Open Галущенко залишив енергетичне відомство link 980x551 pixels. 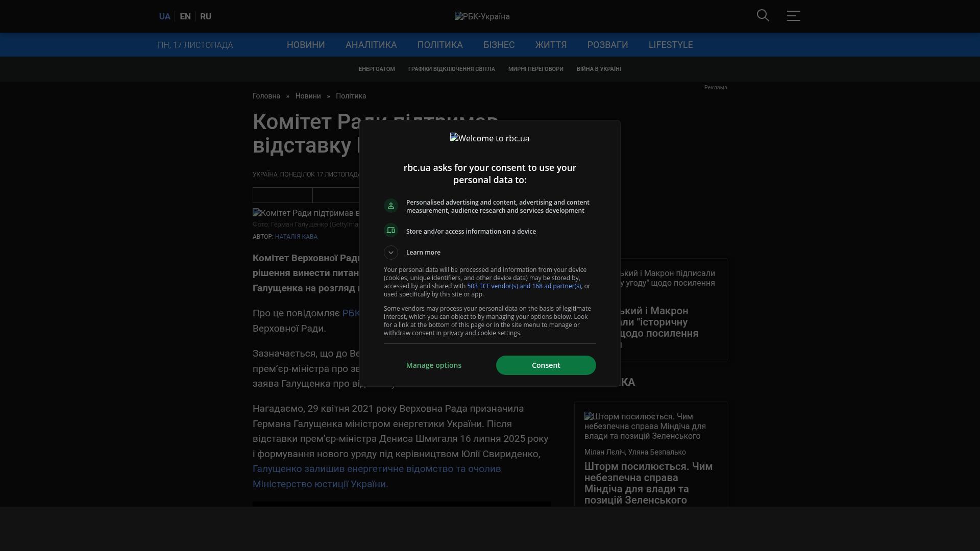click(377, 469)
